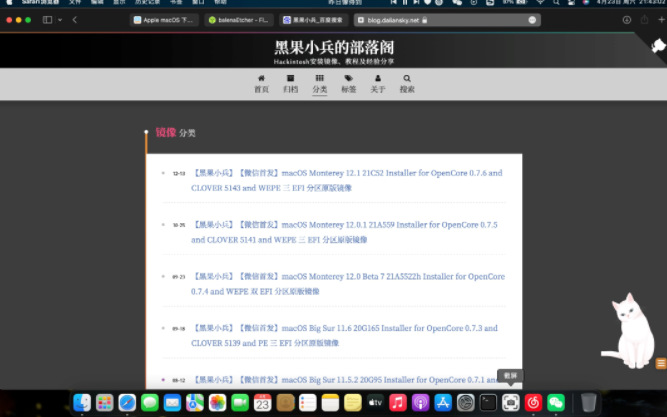The width and height of the screenshot is (667, 417).
Task: Open Reminders in the Dock
Action: click(308, 402)
